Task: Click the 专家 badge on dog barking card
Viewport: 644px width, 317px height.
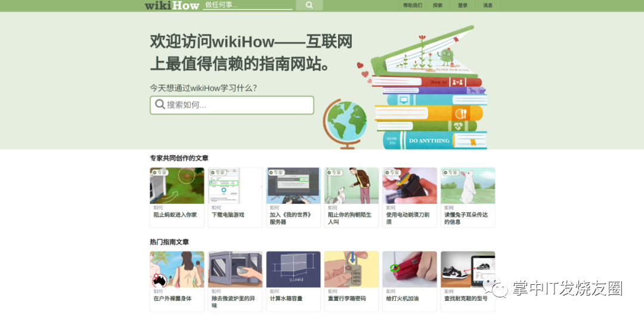Action: pyautogui.click(x=335, y=172)
